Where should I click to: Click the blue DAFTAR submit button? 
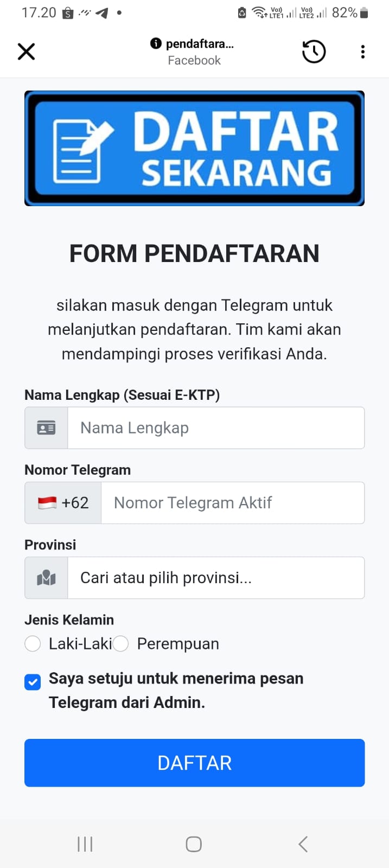point(194,763)
